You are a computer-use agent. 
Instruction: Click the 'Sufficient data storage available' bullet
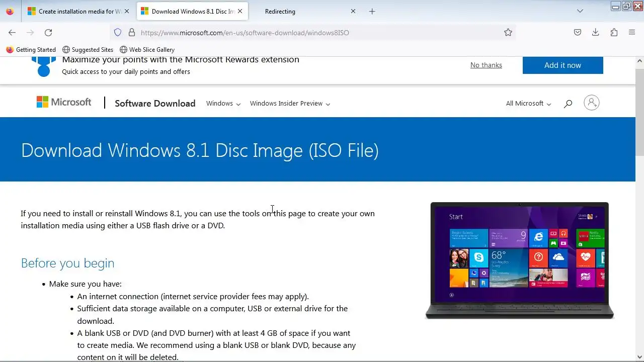(212, 314)
